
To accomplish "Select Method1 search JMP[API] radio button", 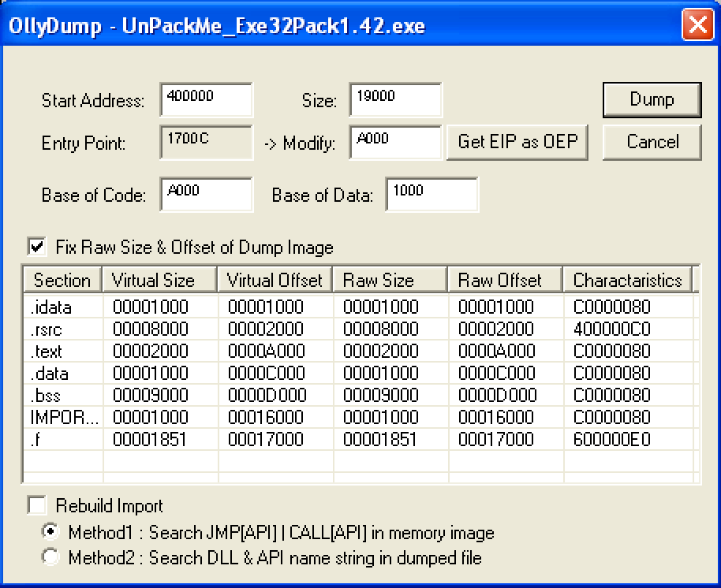I will click(50, 532).
